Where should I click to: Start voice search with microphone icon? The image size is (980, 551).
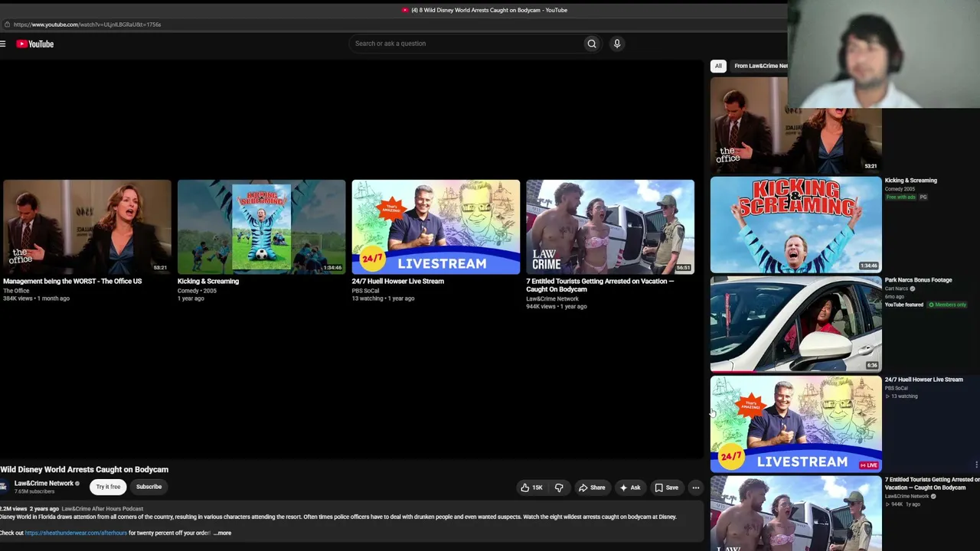pos(617,44)
